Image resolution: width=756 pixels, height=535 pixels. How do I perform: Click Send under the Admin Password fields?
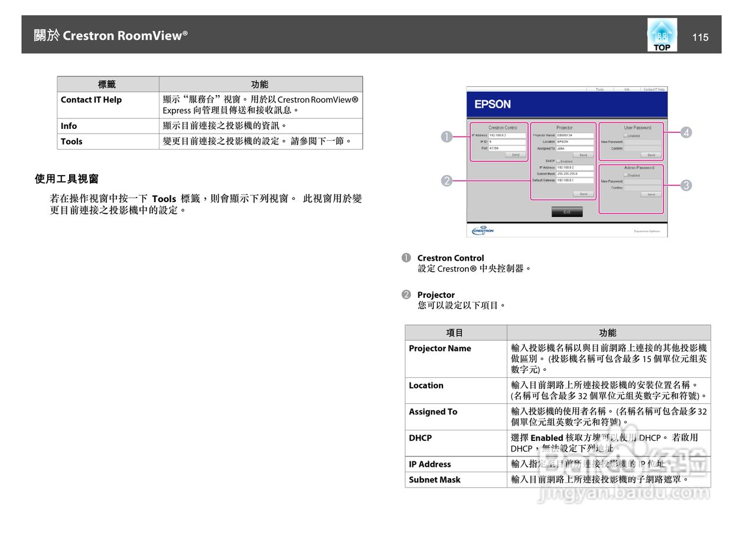[651, 194]
